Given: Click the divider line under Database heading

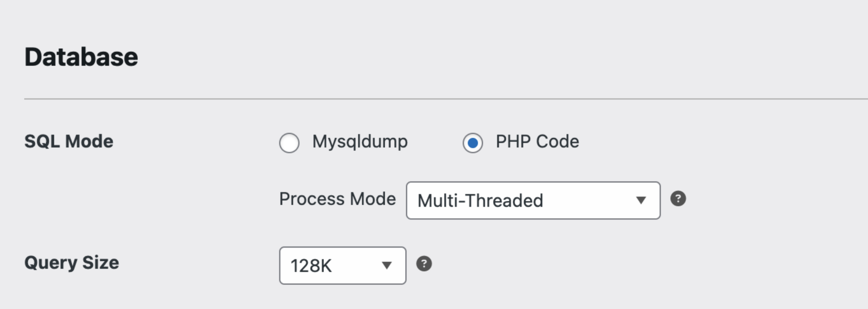Looking at the screenshot, I should pos(424,99).
